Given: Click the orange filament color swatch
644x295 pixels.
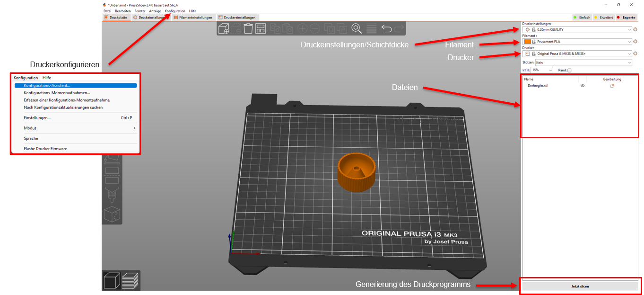Looking at the screenshot, I should pyautogui.click(x=528, y=42).
